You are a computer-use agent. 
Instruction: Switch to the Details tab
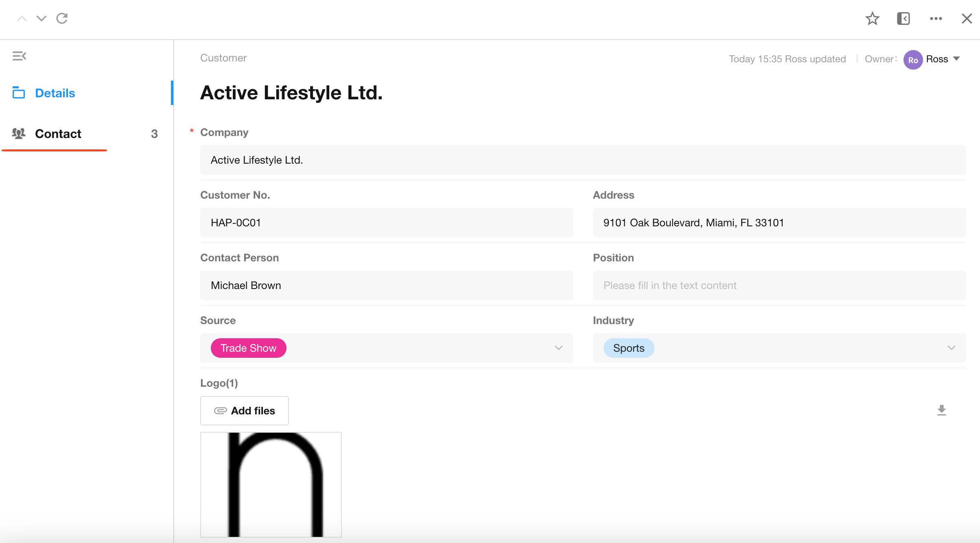coord(55,93)
